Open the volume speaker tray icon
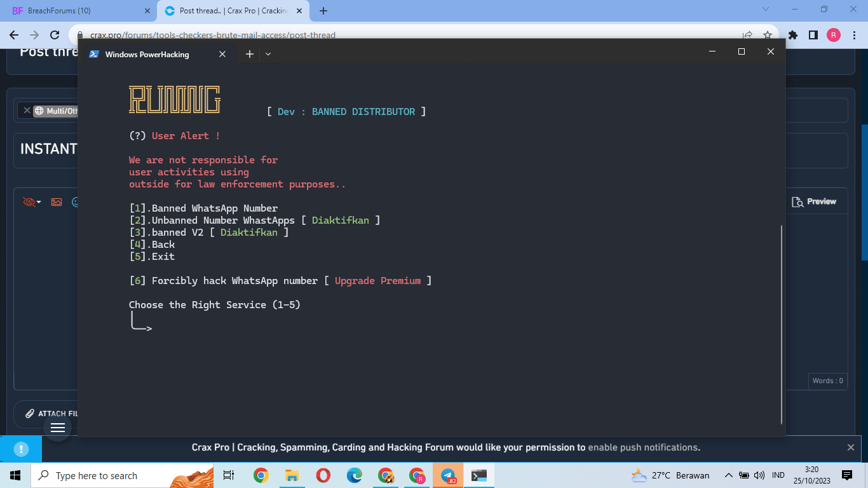The width and height of the screenshot is (868, 488). tap(759, 475)
